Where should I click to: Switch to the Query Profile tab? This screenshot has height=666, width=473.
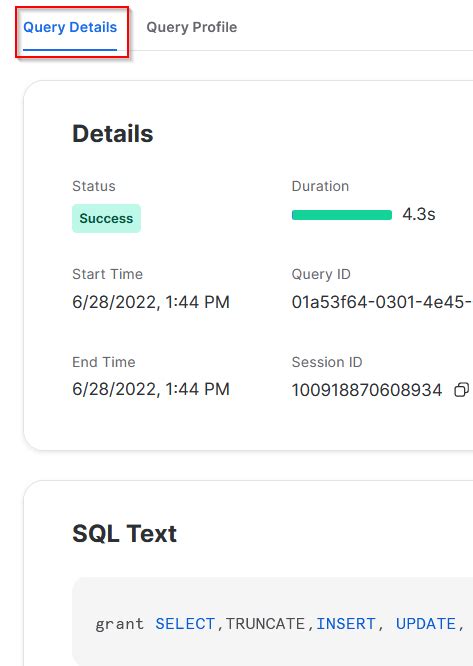click(191, 27)
